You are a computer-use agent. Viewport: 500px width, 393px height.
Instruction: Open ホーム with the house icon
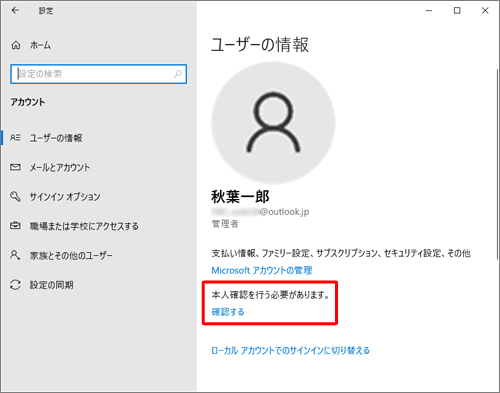click(16, 45)
